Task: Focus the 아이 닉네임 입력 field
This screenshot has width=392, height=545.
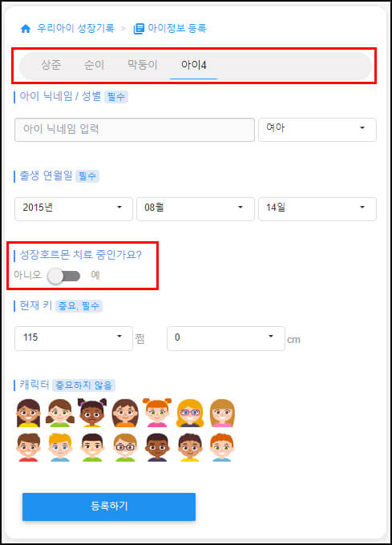Action: click(135, 130)
